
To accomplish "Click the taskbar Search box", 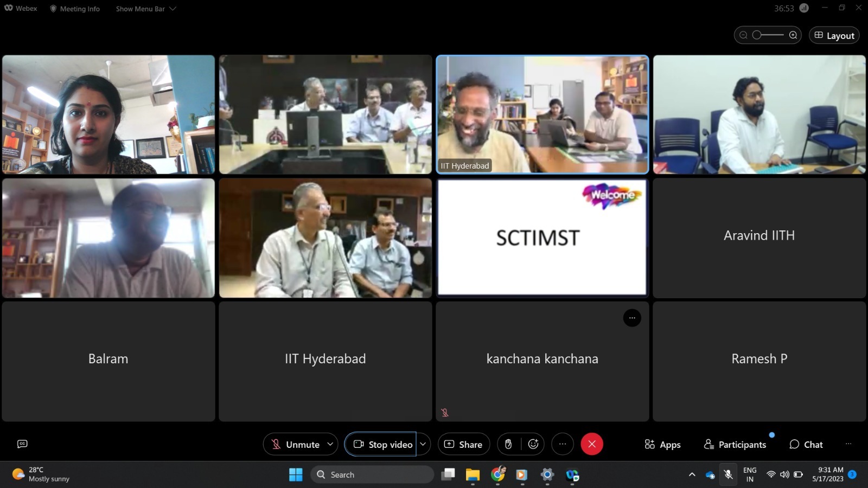I will [x=372, y=475].
